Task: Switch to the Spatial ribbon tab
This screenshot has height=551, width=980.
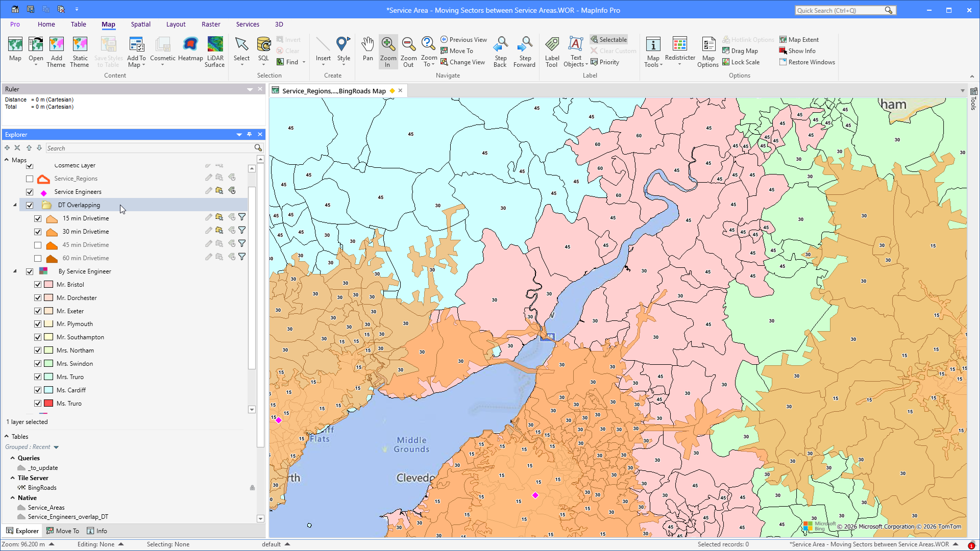Action: pyautogui.click(x=140, y=24)
